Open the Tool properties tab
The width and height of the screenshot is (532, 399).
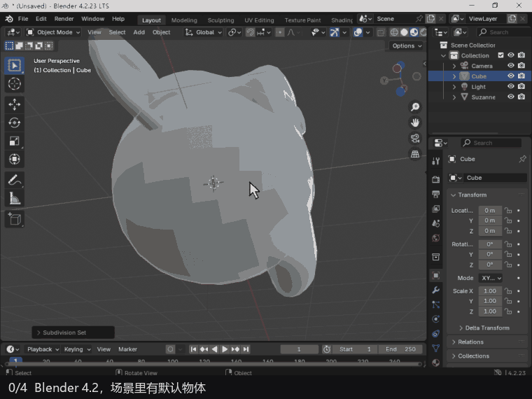pos(436,161)
